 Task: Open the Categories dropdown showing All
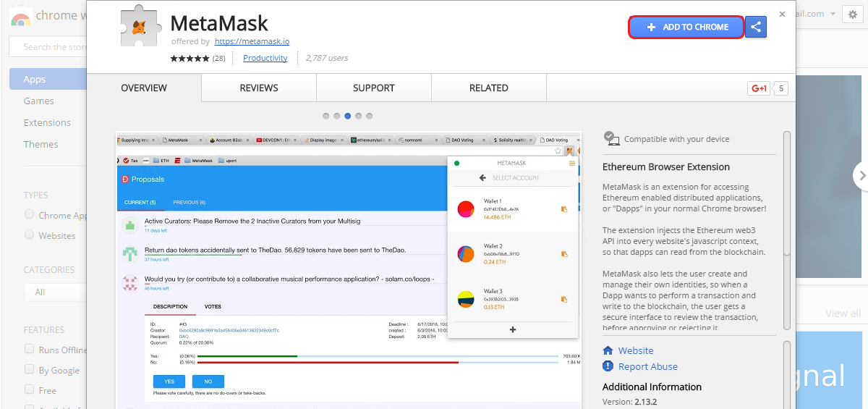[x=55, y=292]
